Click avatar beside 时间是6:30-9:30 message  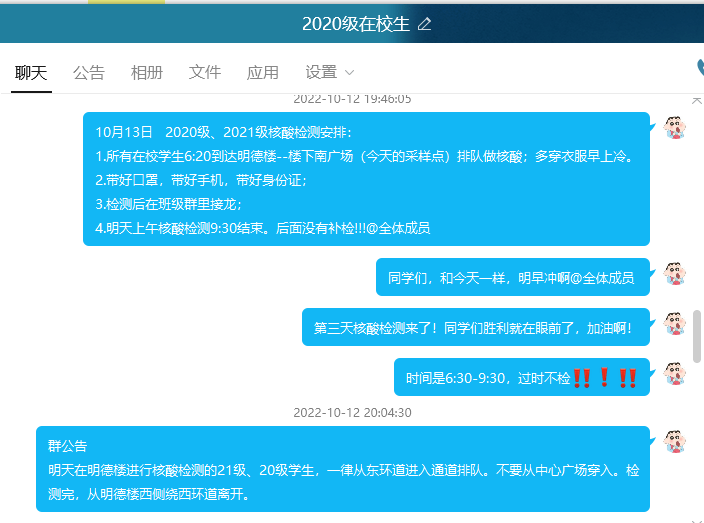tap(675, 374)
